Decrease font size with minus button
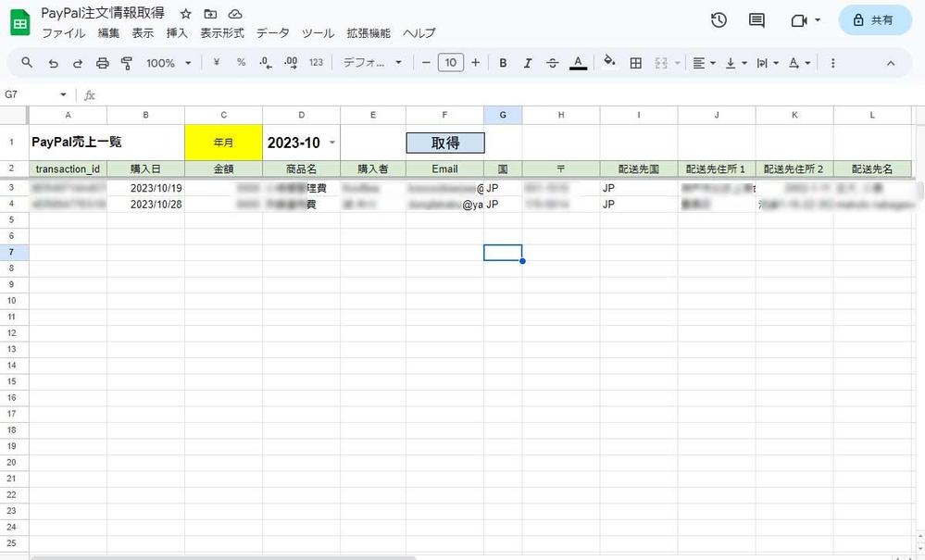 coord(426,63)
